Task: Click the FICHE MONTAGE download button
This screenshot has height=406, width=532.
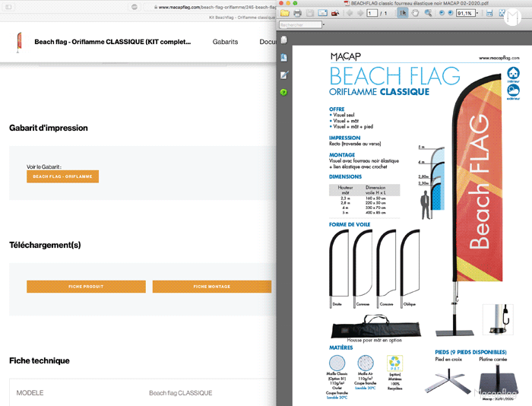Action: tap(211, 287)
